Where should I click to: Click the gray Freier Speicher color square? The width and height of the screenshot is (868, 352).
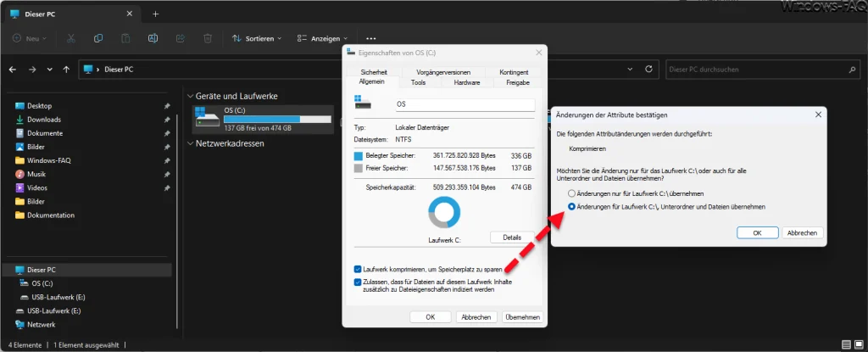coord(359,167)
